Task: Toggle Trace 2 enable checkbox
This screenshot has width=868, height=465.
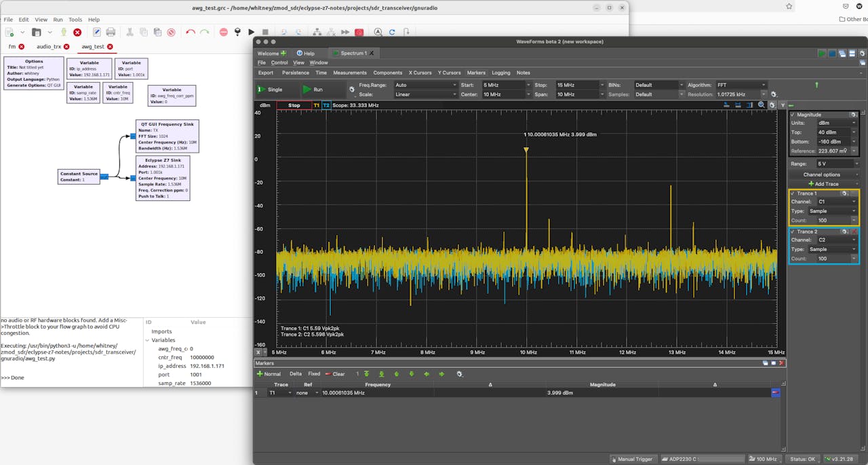Action: [x=793, y=231]
